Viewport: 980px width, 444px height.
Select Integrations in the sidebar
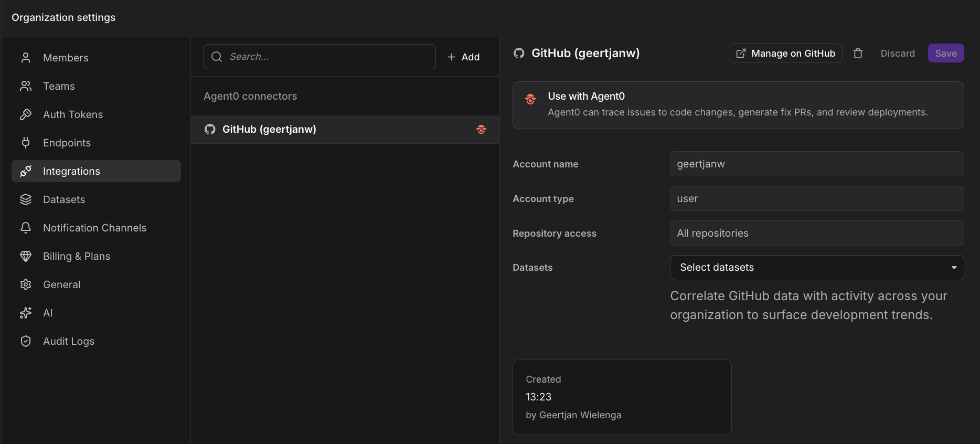pyautogui.click(x=96, y=171)
